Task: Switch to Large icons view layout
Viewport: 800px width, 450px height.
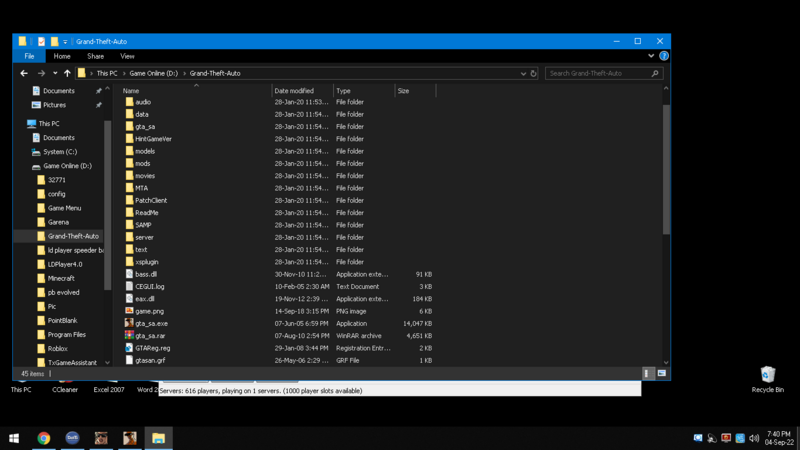Action: (x=662, y=373)
